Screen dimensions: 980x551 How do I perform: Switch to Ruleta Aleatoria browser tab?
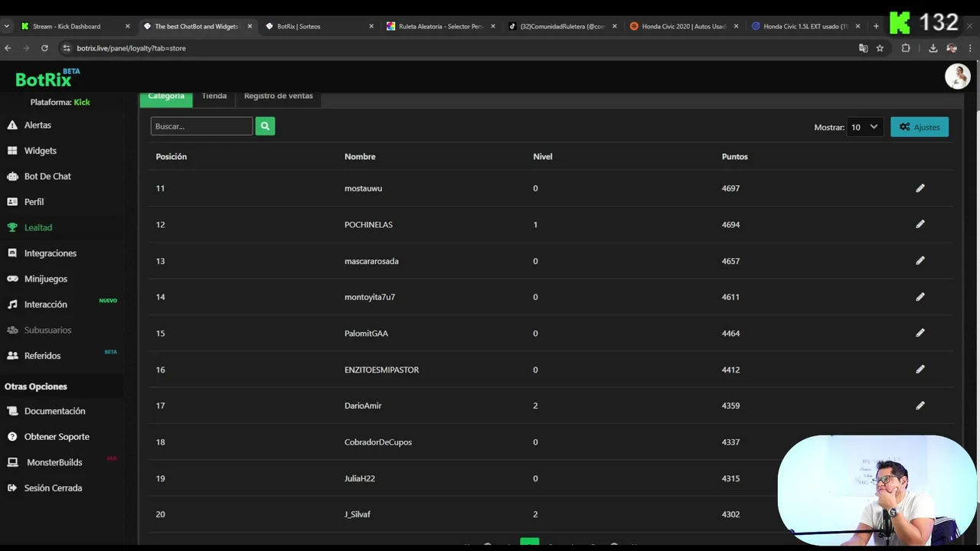[x=440, y=26]
